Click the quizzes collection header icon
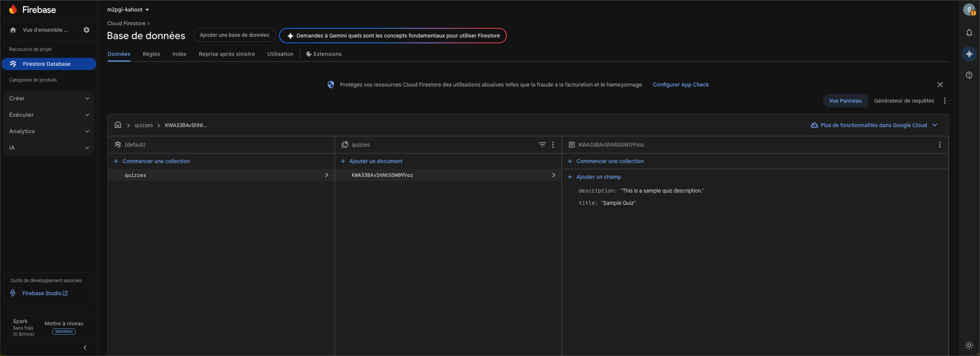The height and width of the screenshot is (356, 980). coord(345,145)
